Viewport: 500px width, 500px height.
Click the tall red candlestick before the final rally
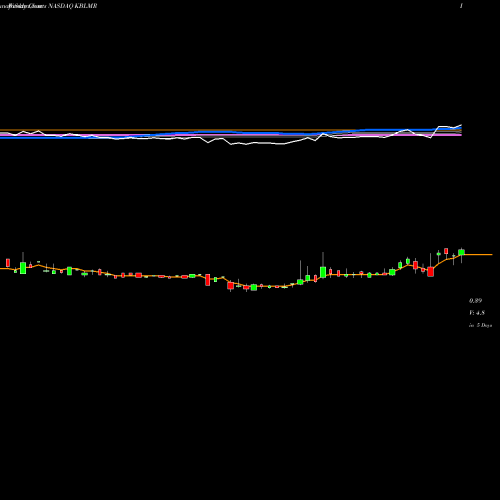[x=431, y=272]
